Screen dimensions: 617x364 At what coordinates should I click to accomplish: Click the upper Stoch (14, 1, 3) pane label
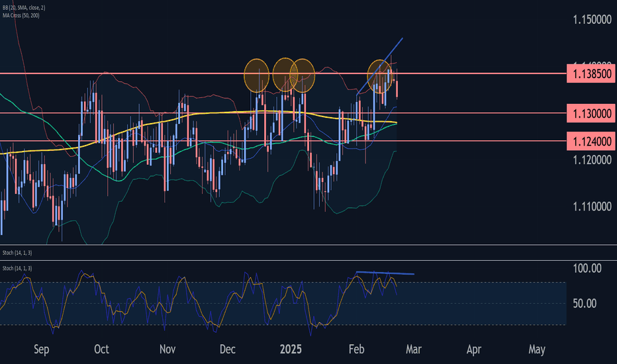click(x=17, y=253)
